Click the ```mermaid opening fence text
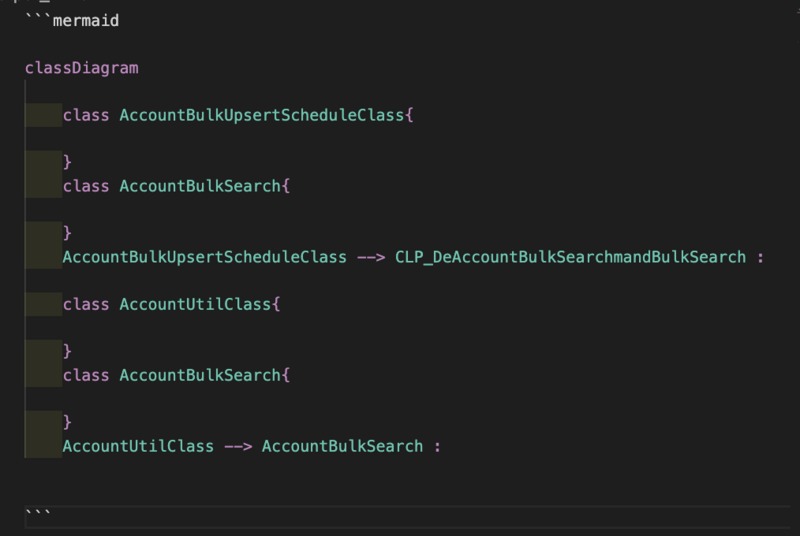The height and width of the screenshot is (536, 800). [x=72, y=20]
